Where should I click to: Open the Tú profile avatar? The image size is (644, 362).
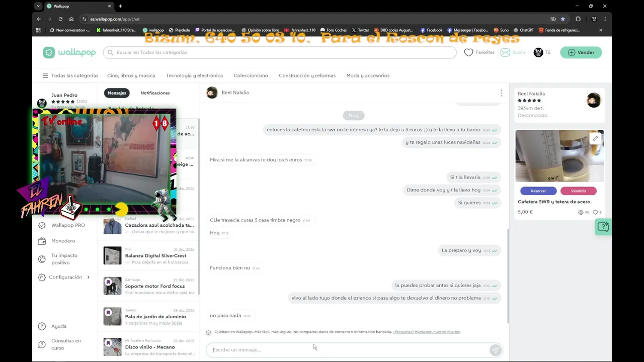point(538,52)
